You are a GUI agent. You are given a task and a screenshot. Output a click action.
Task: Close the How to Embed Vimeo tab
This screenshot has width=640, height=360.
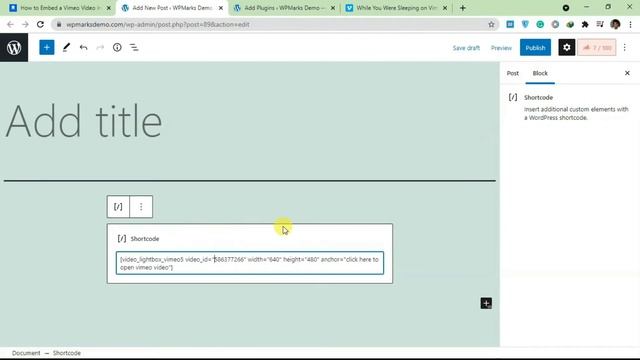[x=109, y=8]
